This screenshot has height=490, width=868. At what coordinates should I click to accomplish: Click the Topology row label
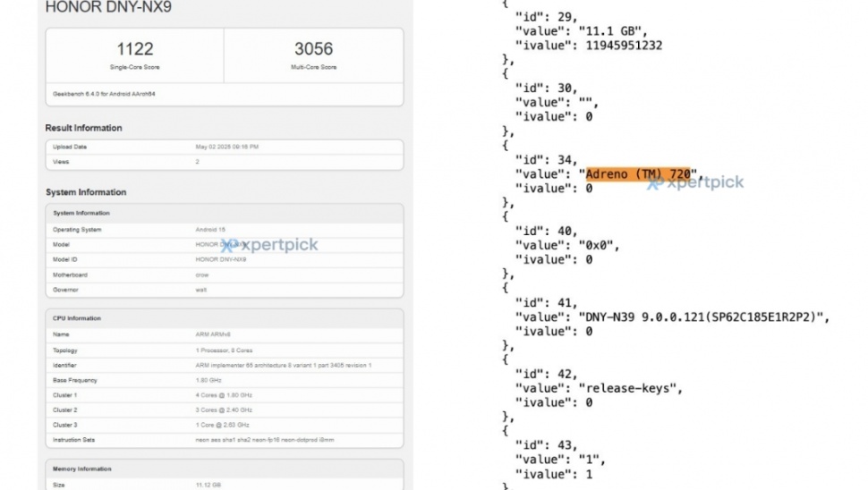pyautogui.click(x=64, y=351)
